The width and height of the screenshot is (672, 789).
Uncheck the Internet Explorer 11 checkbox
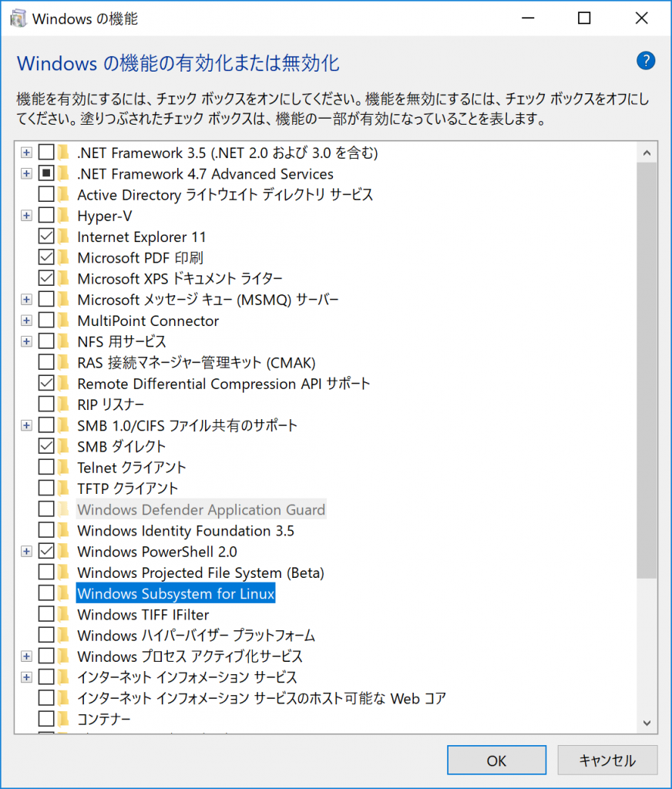point(46,237)
